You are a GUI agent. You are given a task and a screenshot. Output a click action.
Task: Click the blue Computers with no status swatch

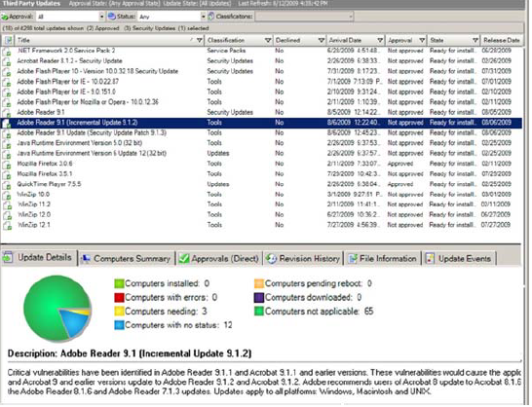(119, 325)
